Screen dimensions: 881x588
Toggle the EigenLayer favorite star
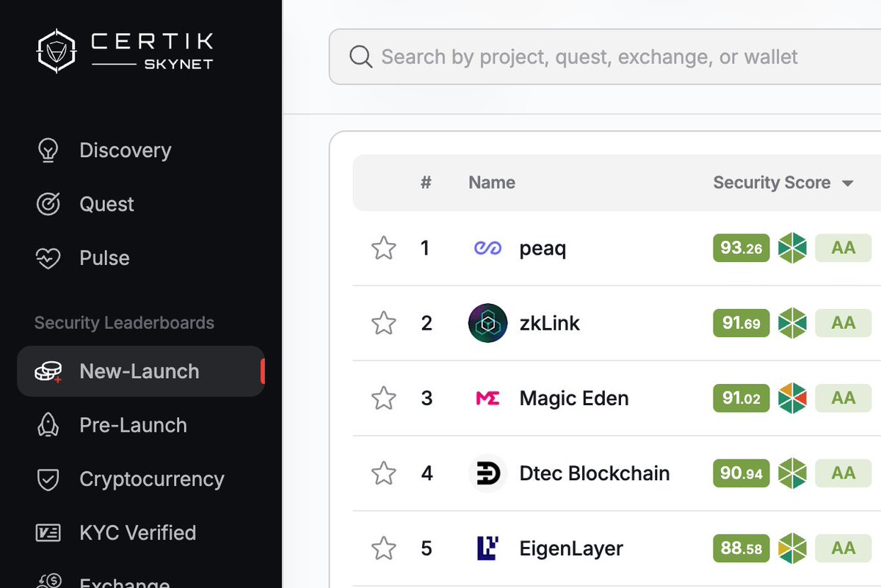tap(383, 548)
